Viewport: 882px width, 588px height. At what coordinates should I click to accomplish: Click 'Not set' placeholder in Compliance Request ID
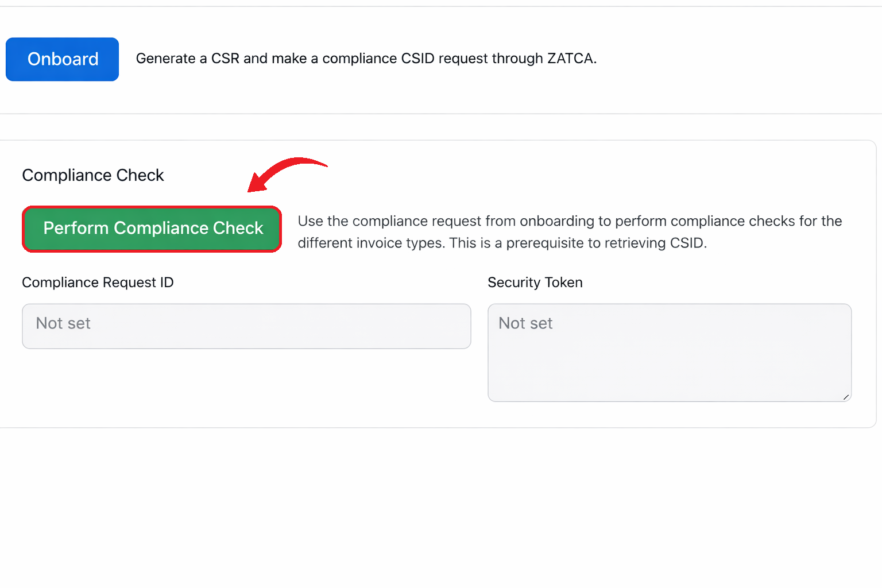[x=63, y=323]
